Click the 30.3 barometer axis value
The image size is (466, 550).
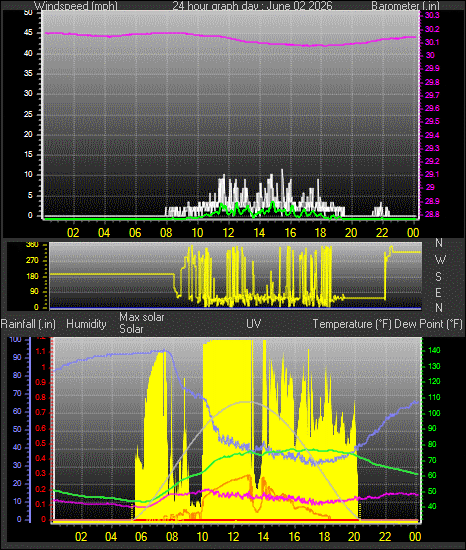click(432, 15)
